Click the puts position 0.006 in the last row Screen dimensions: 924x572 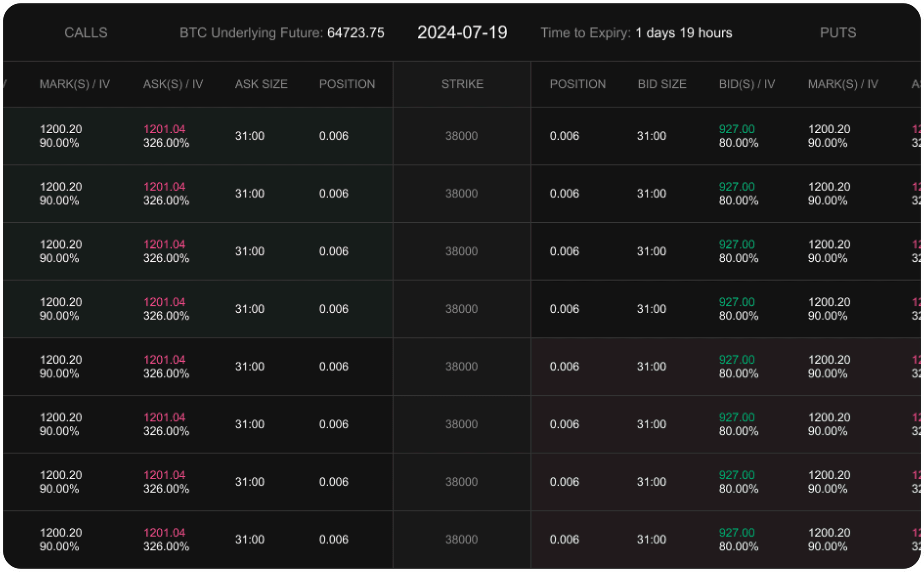point(564,539)
